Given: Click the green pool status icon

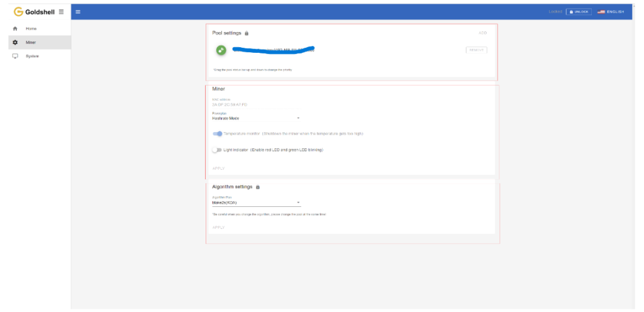Looking at the screenshot, I should 221,50.
